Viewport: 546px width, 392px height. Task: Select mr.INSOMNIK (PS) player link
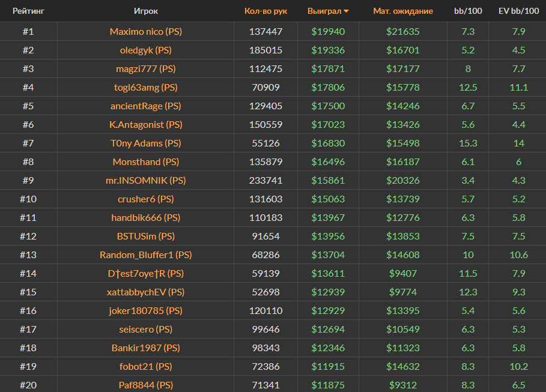(x=146, y=180)
